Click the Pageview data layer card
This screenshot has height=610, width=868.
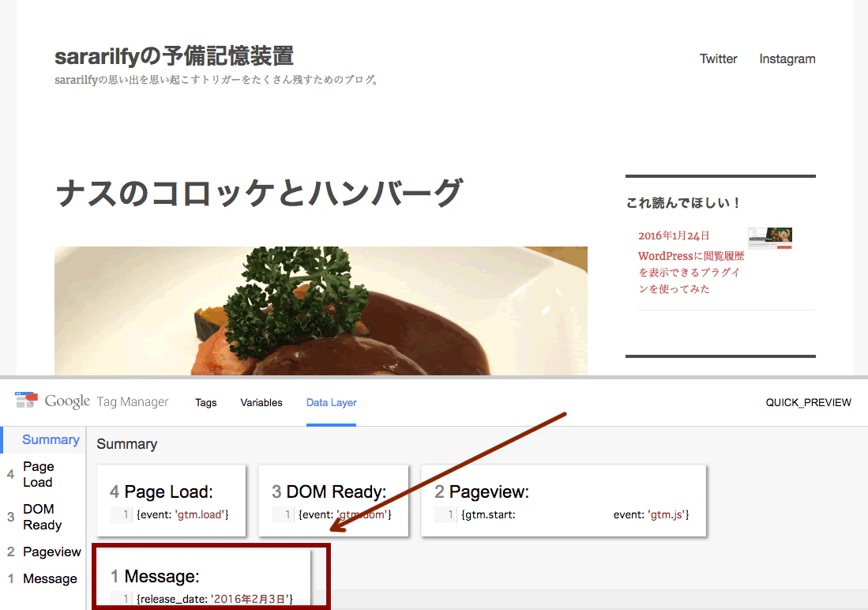click(564, 501)
